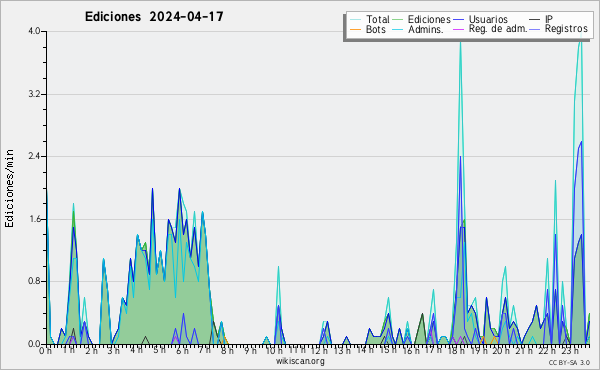Click the '23 h' hour label
Screen dimensions: 600x370
click(569, 351)
